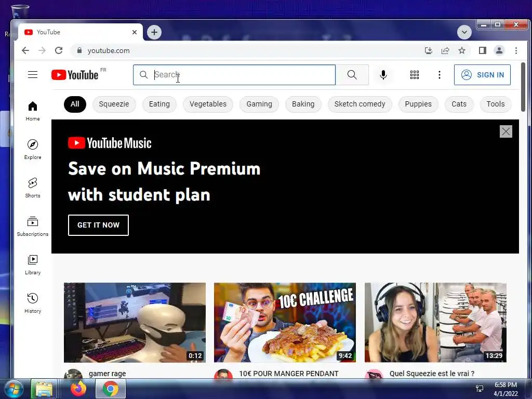Share this page icon in address bar
This screenshot has width=532, height=399.
445,50
